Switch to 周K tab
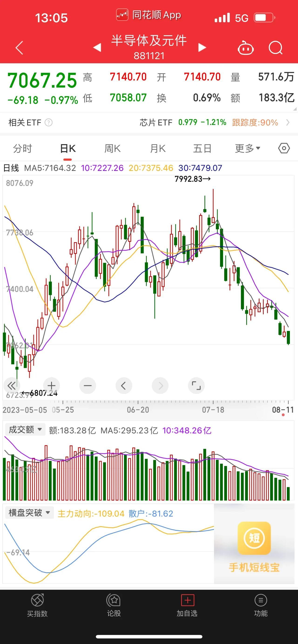 click(113, 149)
